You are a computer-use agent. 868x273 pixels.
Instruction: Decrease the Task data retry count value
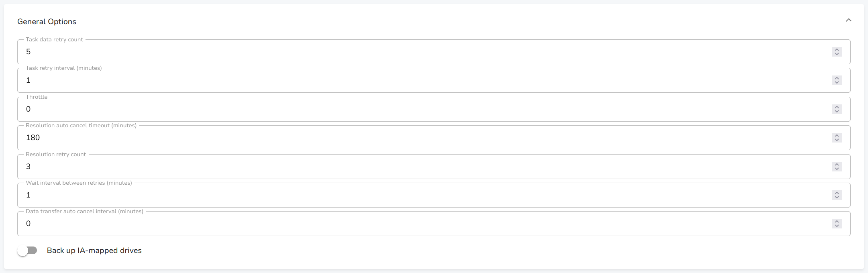837,54
